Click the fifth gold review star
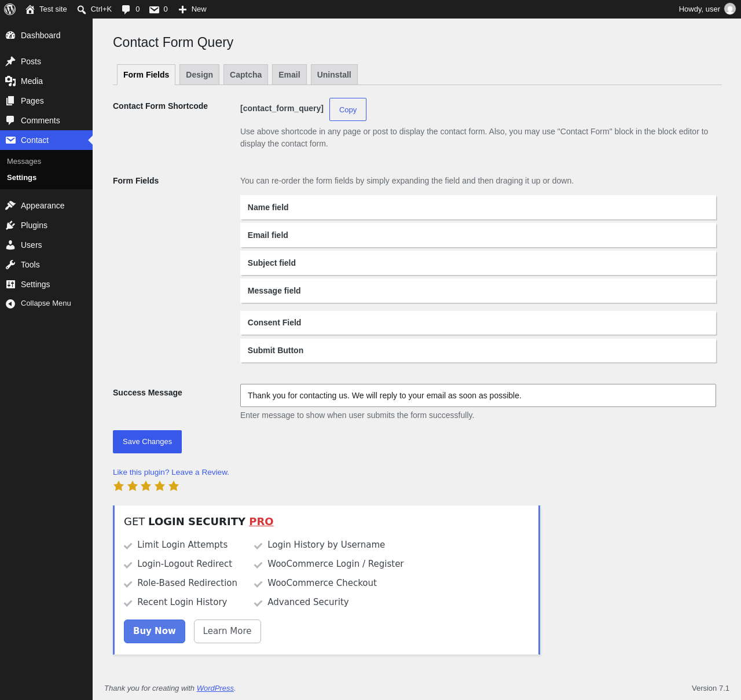The width and height of the screenshot is (741, 700). [x=174, y=486]
